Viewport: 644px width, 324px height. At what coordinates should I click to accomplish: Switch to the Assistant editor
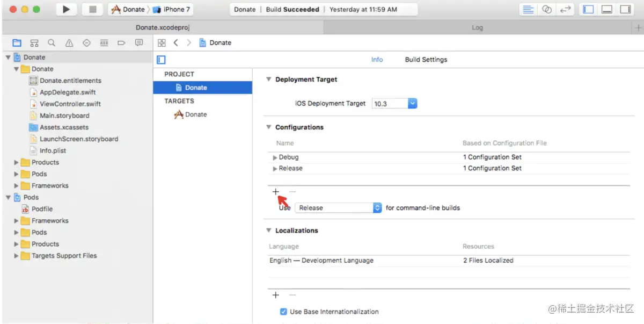tap(546, 10)
